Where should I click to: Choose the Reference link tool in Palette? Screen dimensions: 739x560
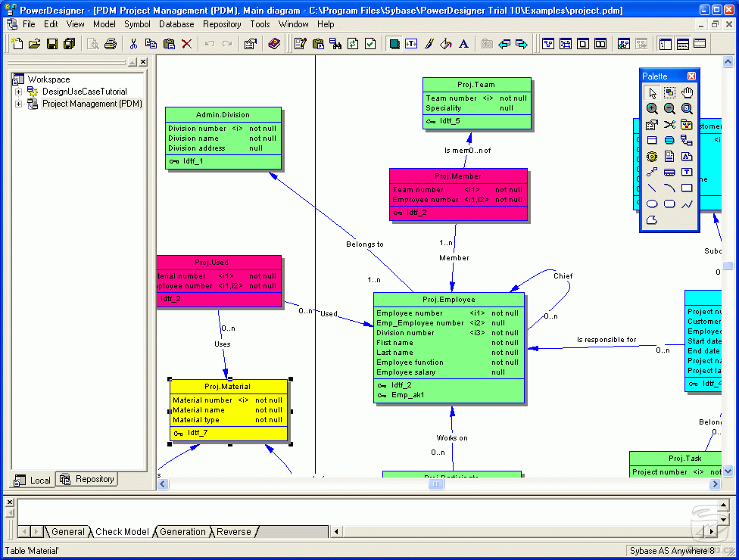[x=688, y=140]
